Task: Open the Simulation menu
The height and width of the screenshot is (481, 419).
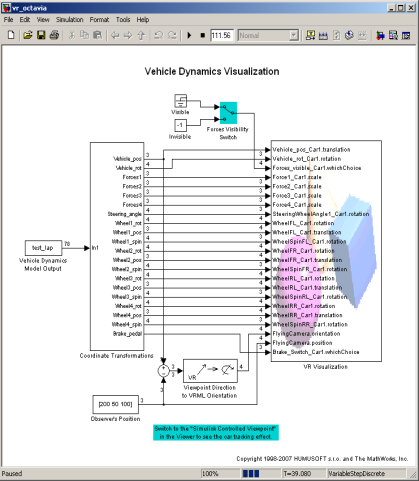Action: (70, 20)
